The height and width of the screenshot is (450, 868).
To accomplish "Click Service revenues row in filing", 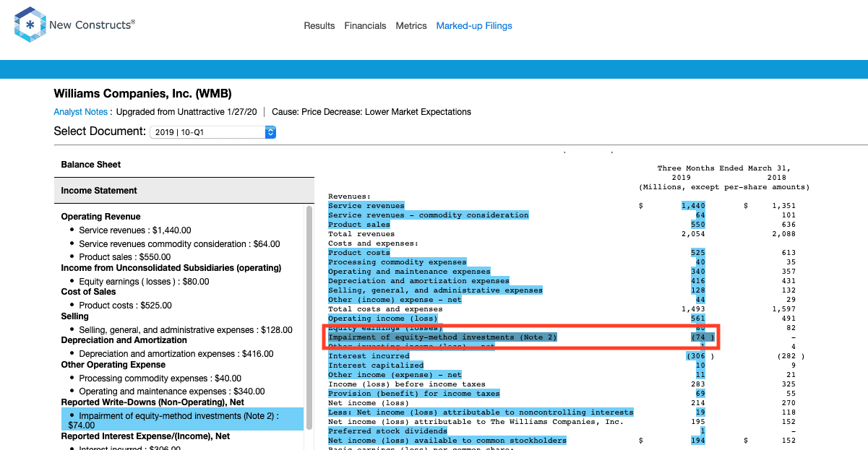I will [366, 206].
